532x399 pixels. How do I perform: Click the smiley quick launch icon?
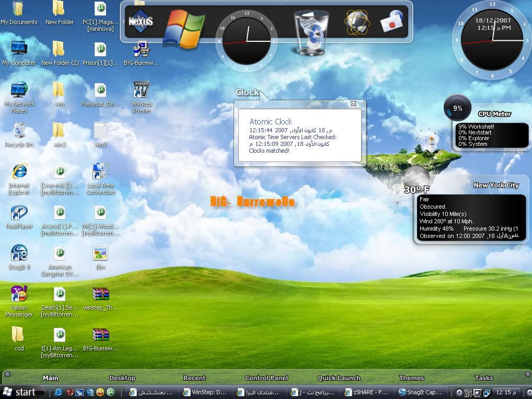pos(100,392)
